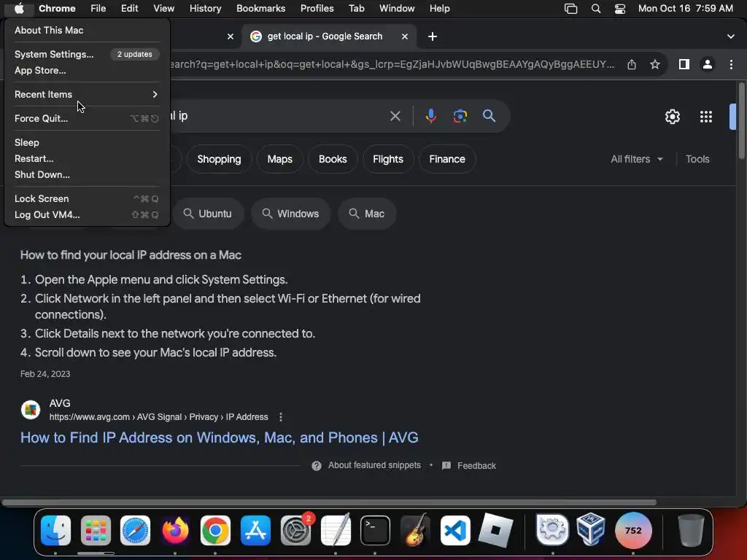Open System Settings from Apple menu
747x560 pixels.
(87, 54)
